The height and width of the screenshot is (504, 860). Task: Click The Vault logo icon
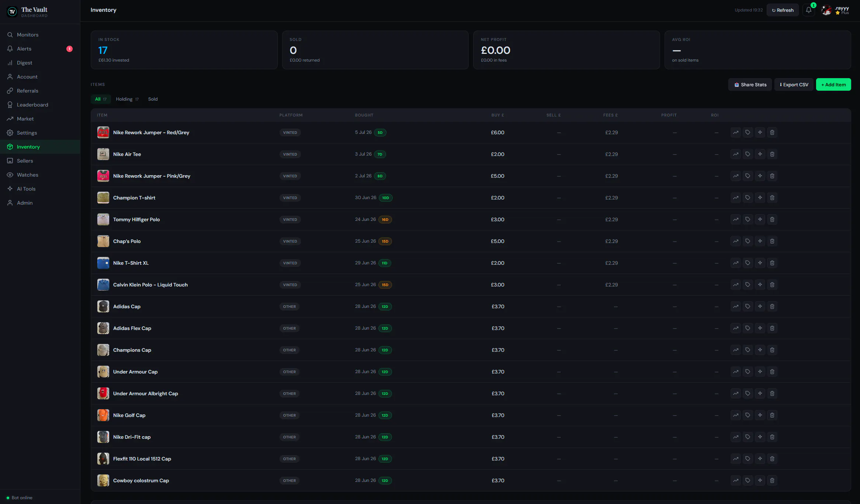point(12,12)
